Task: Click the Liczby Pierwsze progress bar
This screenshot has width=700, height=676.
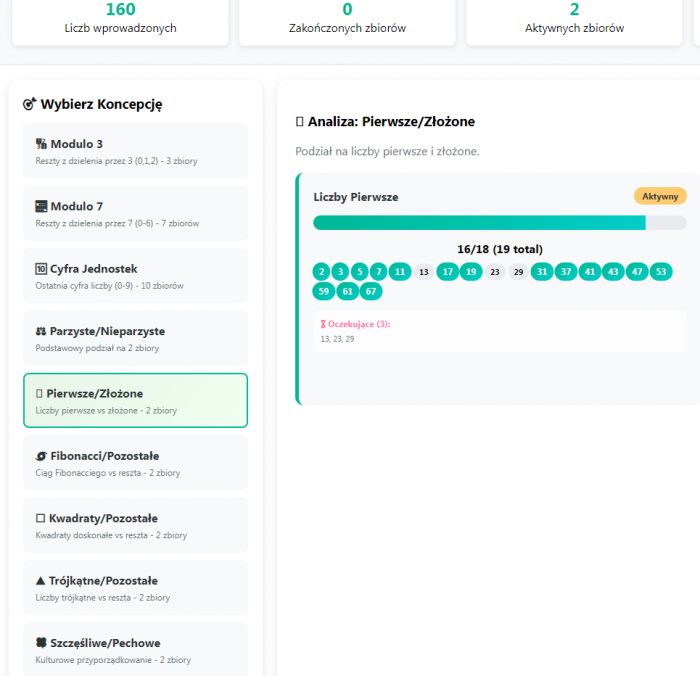Action: tap(499, 223)
